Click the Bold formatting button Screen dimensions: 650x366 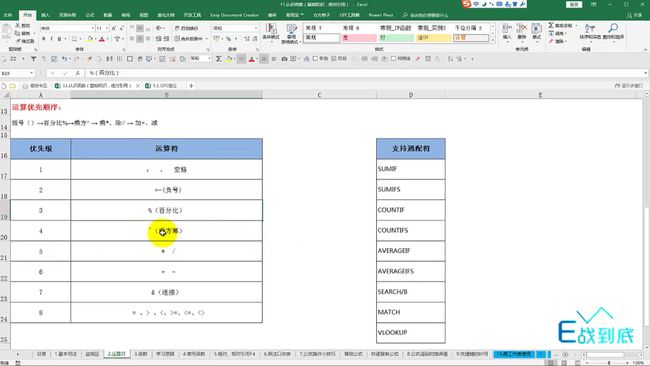(x=44, y=39)
